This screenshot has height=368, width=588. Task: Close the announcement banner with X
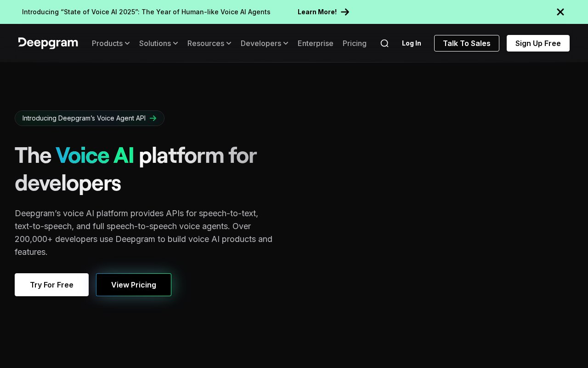pos(560,12)
